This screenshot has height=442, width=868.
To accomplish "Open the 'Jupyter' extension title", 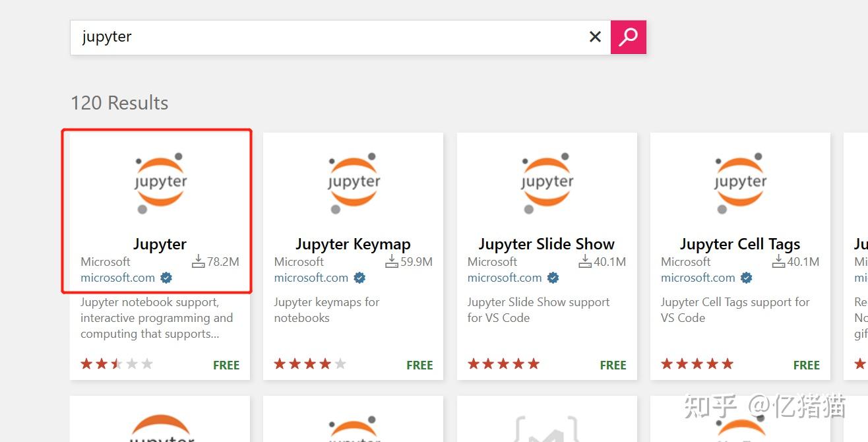I will [x=160, y=244].
